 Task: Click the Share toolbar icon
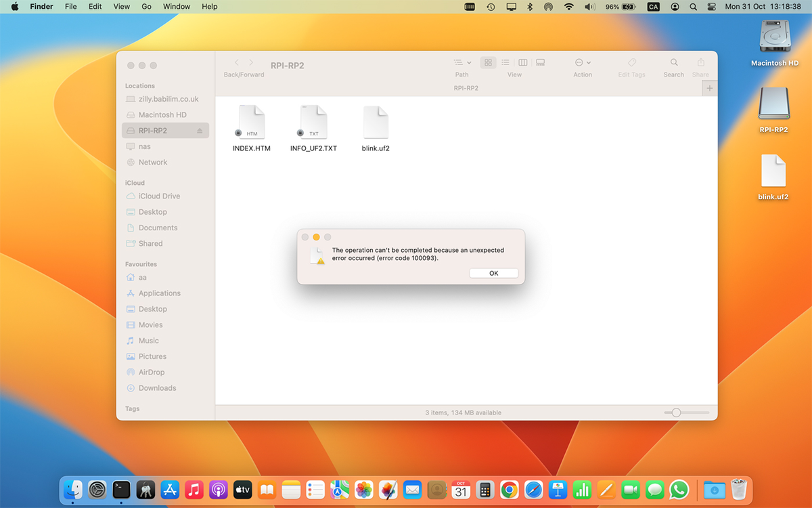click(701, 62)
